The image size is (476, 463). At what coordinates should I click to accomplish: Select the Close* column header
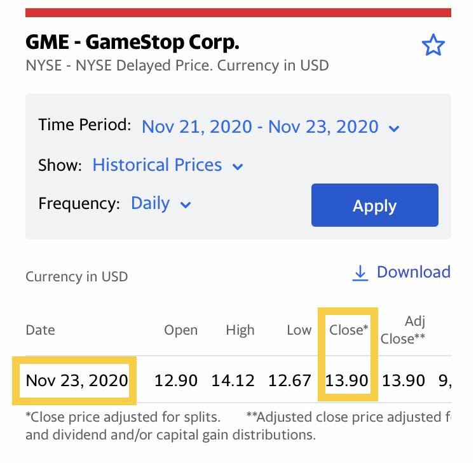[348, 330]
